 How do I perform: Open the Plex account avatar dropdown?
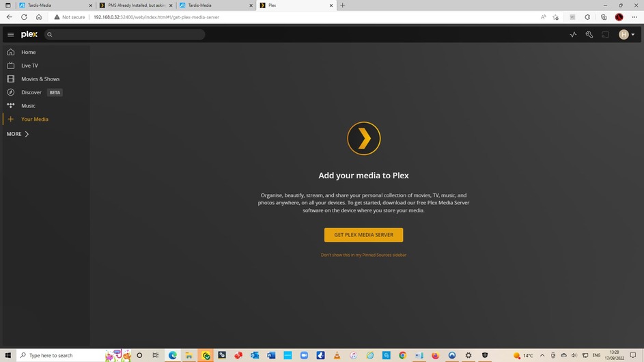point(627,35)
